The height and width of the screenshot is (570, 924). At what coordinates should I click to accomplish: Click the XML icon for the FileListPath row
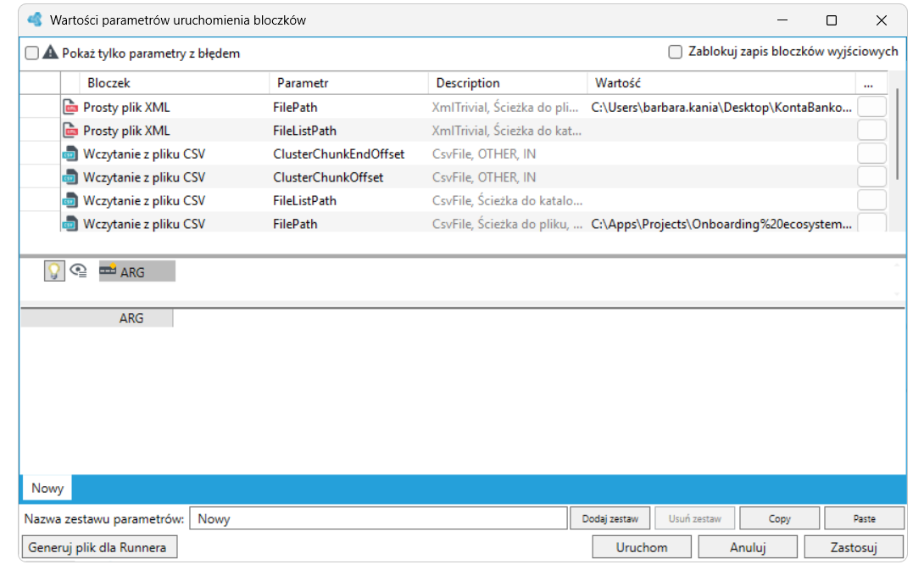(x=70, y=131)
